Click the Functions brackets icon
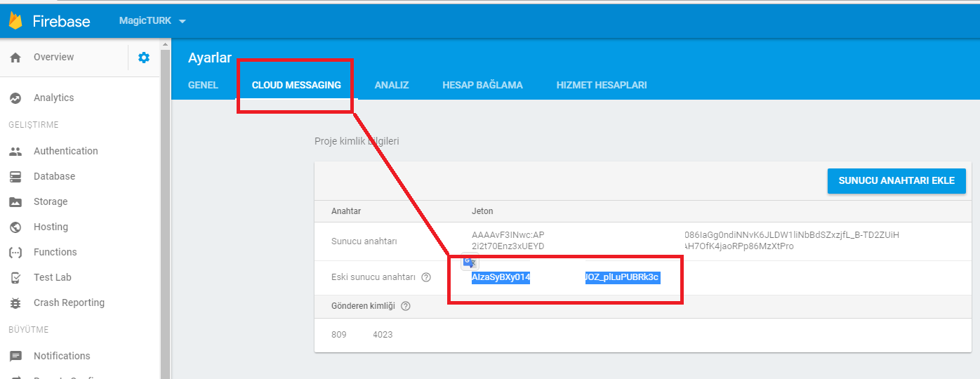980x379 pixels. point(15,253)
